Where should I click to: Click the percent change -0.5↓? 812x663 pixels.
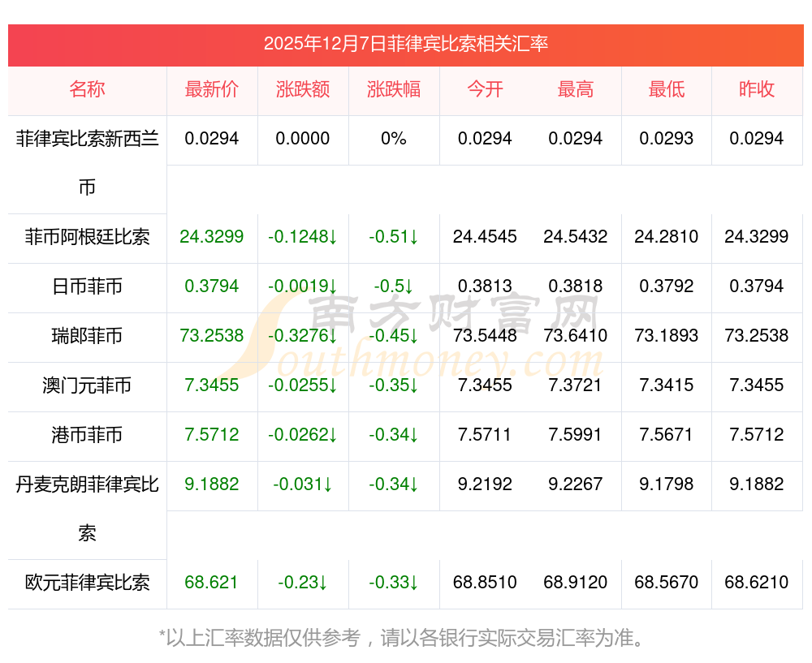coord(394,286)
